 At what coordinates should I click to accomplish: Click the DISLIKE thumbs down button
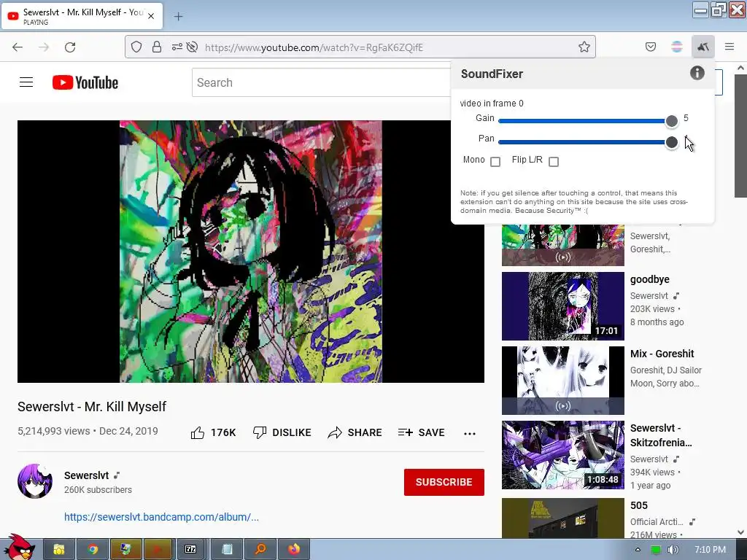[x=282, y=432]
